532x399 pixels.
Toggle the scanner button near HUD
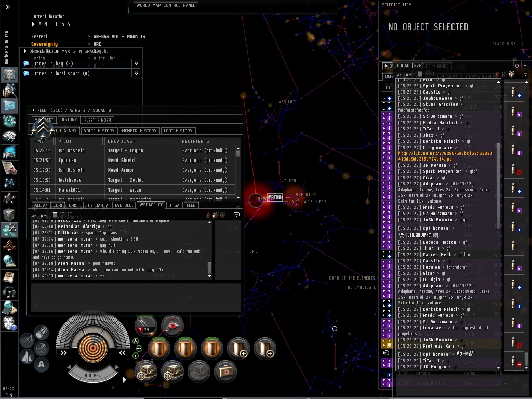(x=41, y=348)
